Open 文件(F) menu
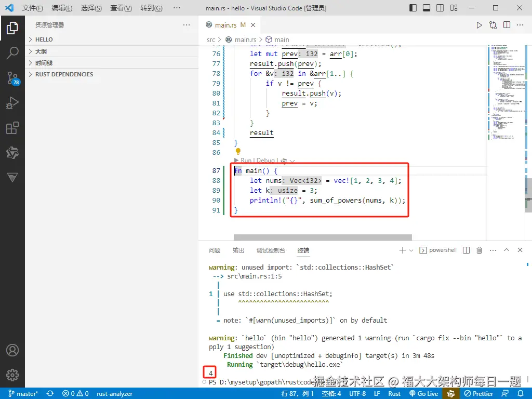Viewport: 532px width, 399px height. [x=33, y=8]
